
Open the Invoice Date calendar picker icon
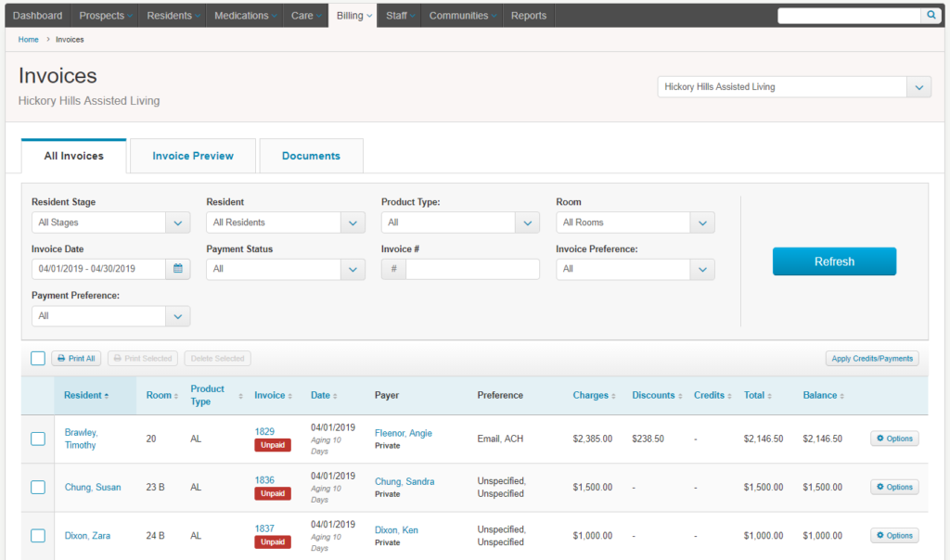coord(177,269)
